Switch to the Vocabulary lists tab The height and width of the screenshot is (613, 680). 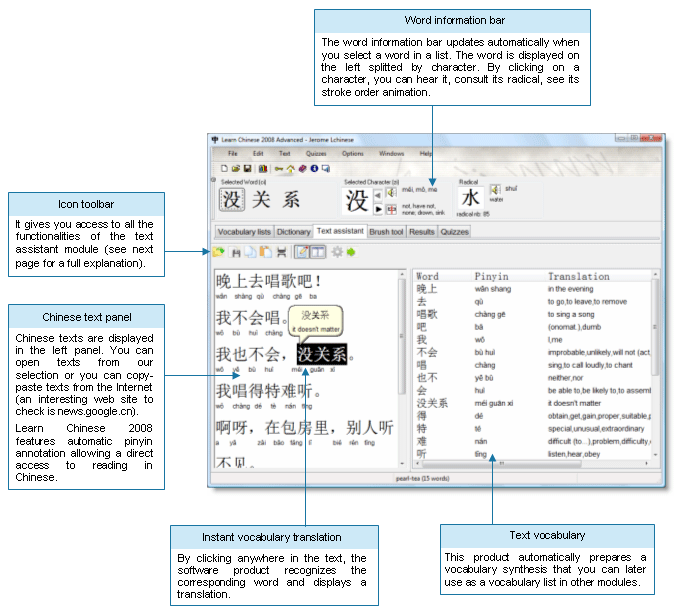click(244, 232)
